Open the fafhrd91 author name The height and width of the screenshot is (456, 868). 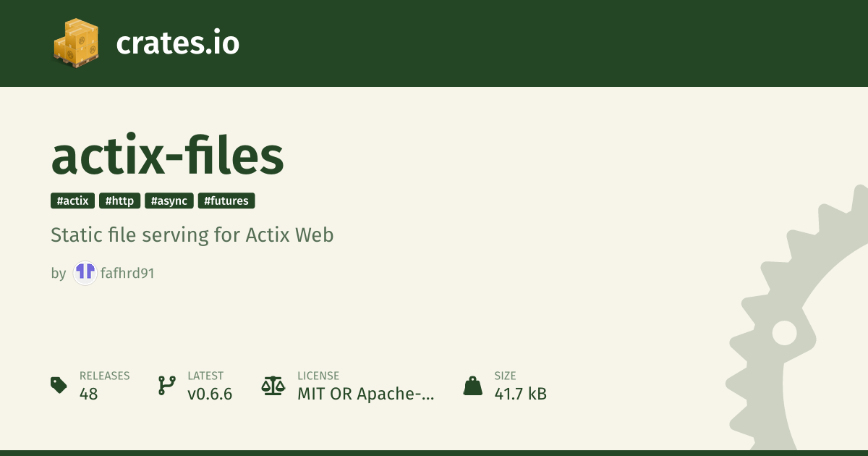tap(128, 274)
